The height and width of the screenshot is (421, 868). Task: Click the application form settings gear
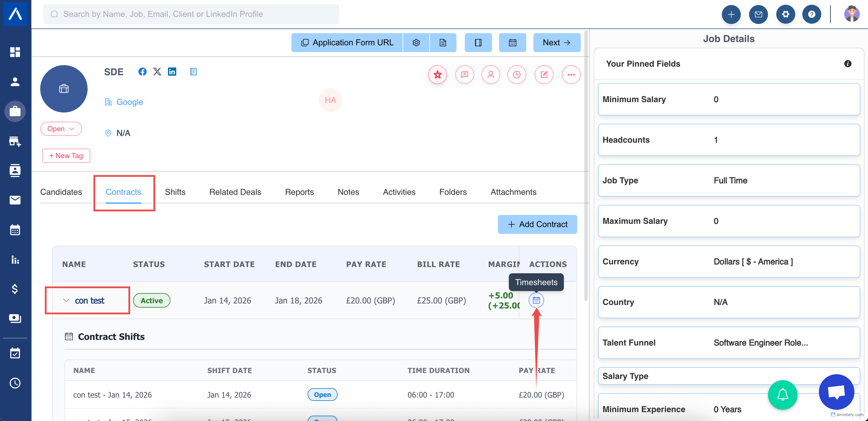pos(416,43)
